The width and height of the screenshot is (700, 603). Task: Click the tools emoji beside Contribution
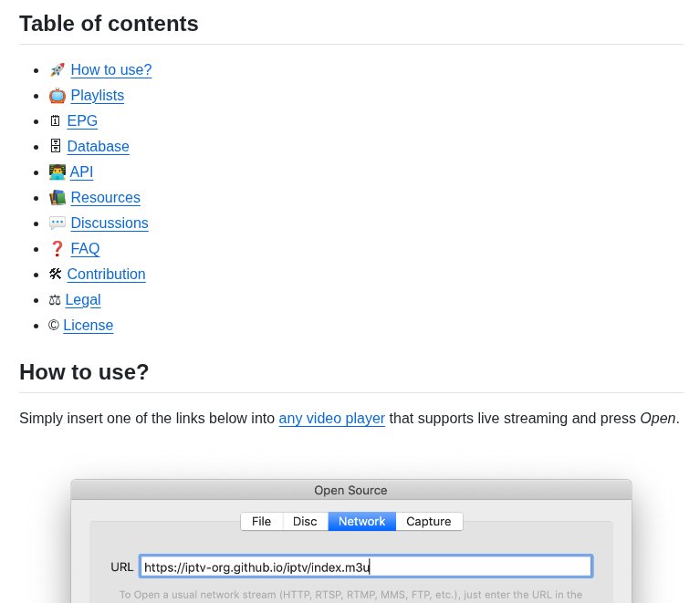tap(56, 275)
